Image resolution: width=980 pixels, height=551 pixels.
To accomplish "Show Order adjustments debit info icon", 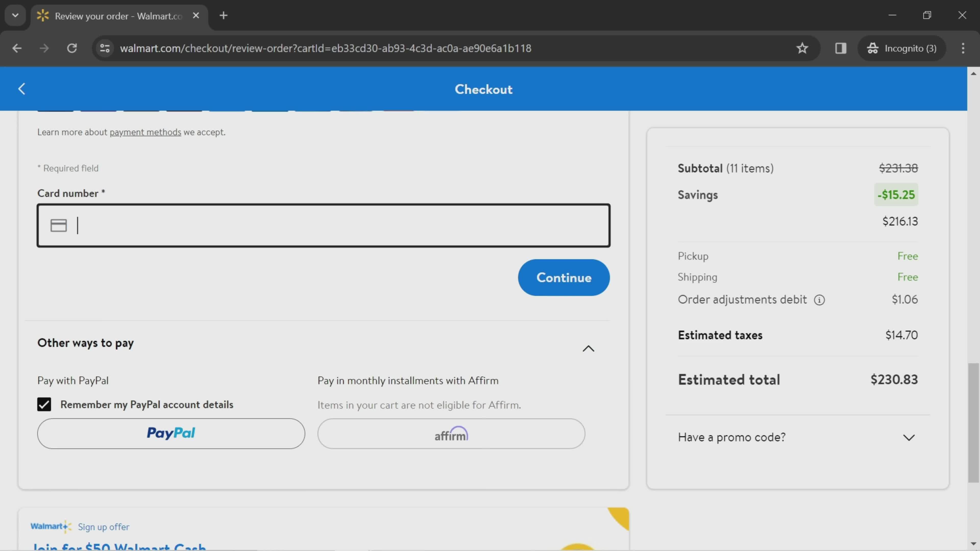I will point(819,300).
